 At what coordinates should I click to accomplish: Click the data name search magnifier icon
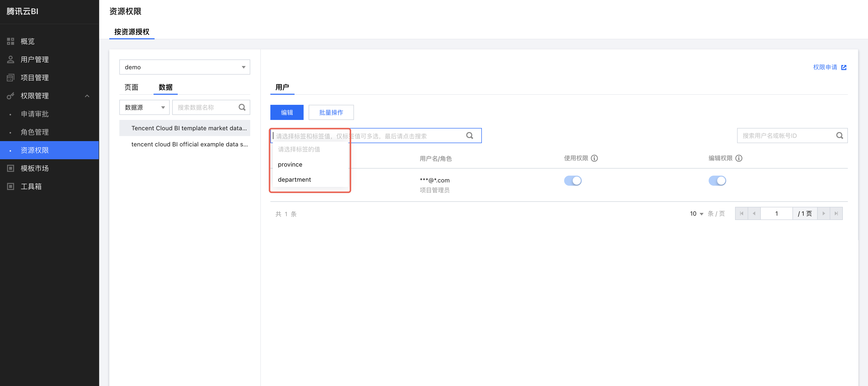coord(242,107)
